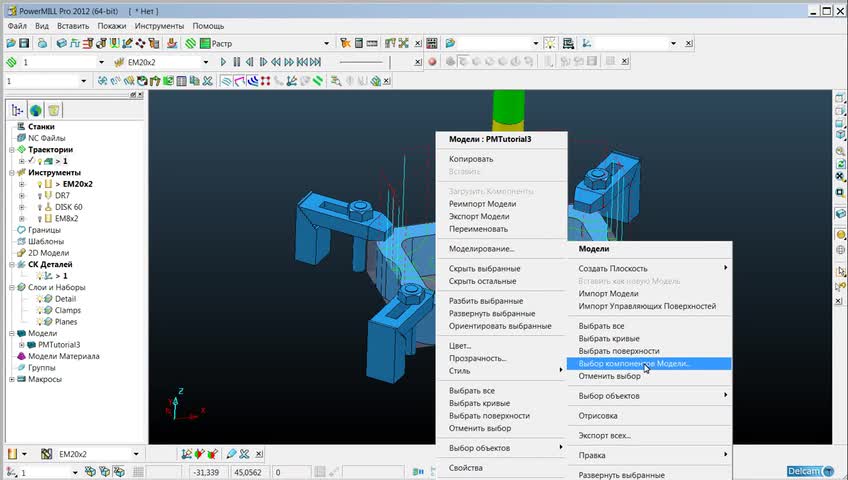
Task: Open the Растр strategy dropdown
Action: pos(326,44)
